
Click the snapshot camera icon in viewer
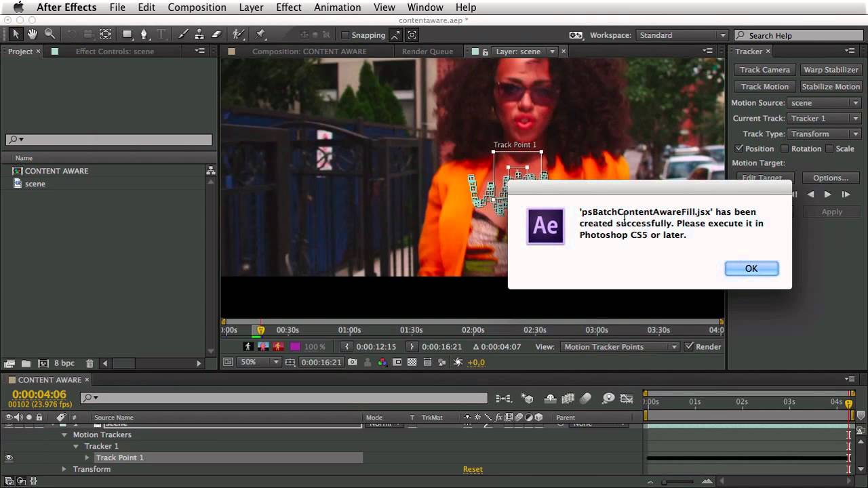[x=352, y=362]
